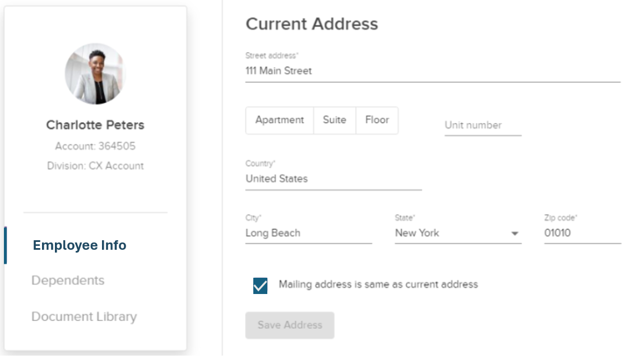Click the Unit number field
The height and width of the screenshot is (364, 640).
pyautogui.click(x=483, y=125)
